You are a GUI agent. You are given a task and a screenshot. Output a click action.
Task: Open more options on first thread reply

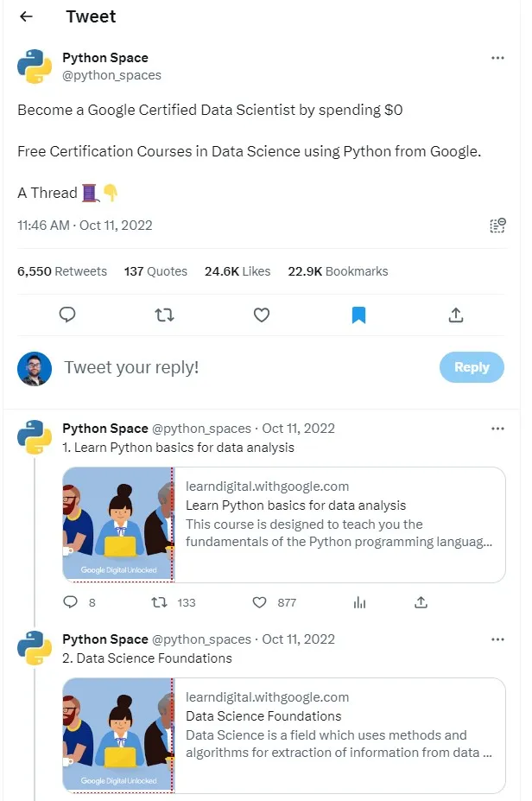click(497, 428)
